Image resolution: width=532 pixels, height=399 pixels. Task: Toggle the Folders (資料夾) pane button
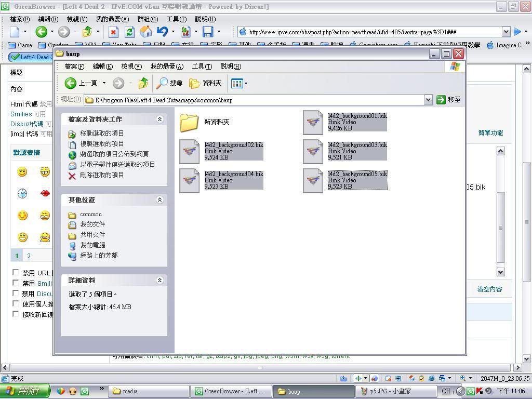(206, 83)
